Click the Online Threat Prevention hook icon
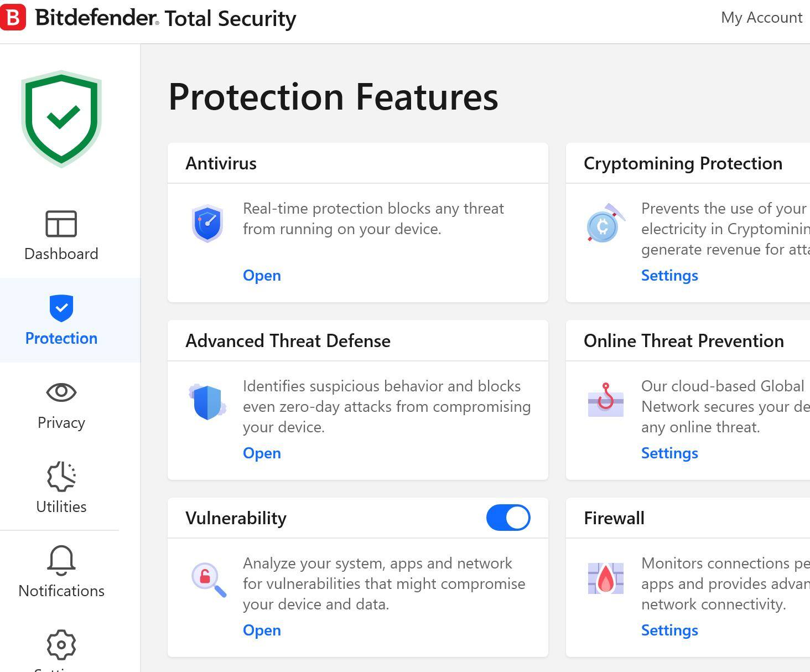This screenshot has width=810, height=672. (x=606, y=400)
